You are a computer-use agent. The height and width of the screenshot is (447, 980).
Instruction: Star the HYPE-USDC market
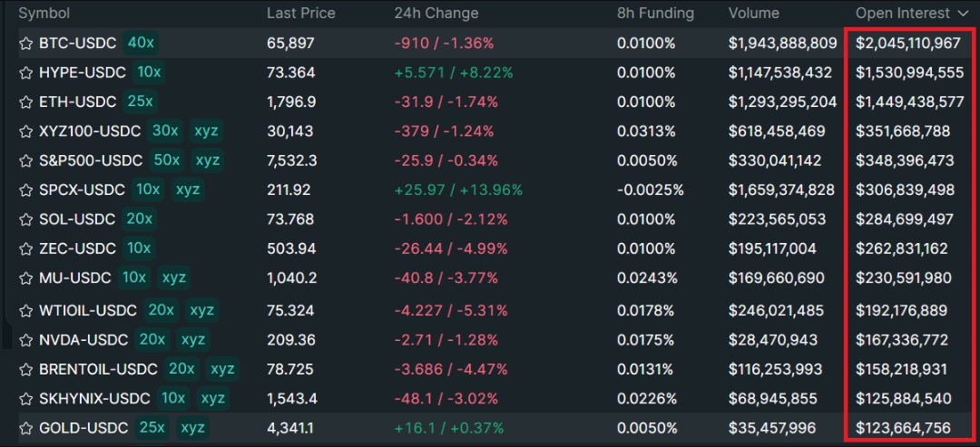(25, 73)
